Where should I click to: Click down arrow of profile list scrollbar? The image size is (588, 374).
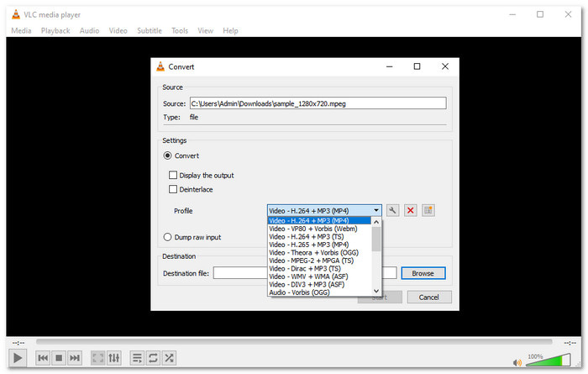(x=376, y=291)
